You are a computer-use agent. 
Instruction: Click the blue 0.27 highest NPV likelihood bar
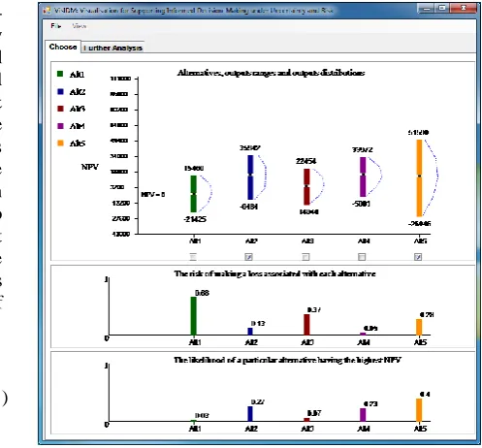click(250, 414)
